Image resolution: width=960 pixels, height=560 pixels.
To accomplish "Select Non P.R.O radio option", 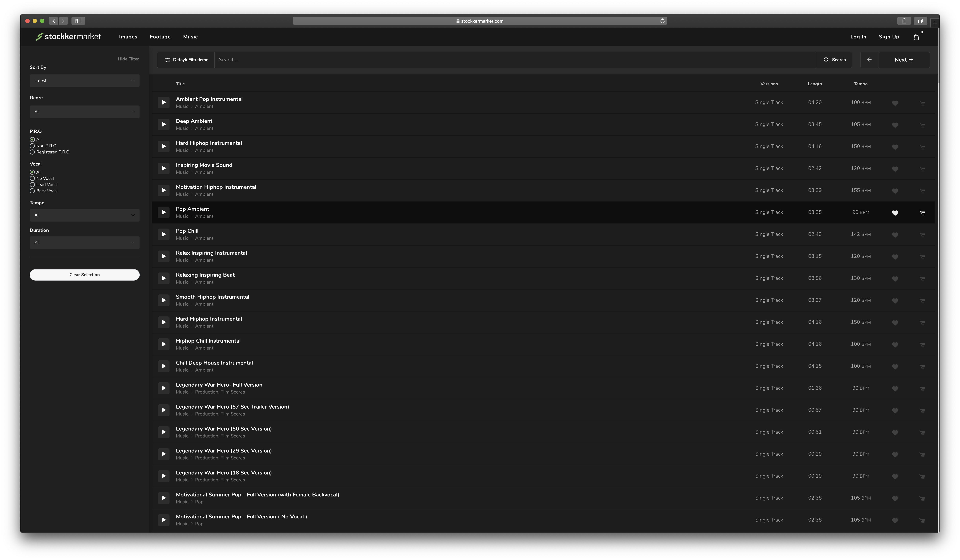I will [32, 146].
